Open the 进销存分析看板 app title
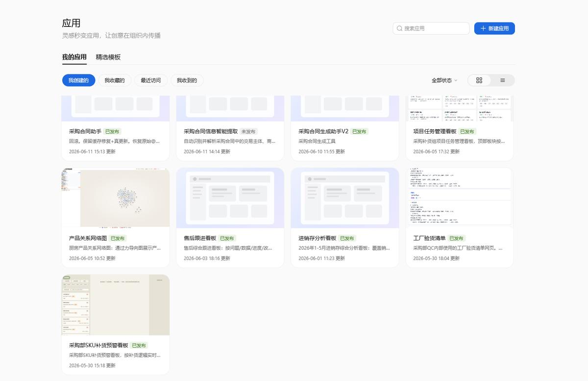Image resolution: width=588 pixels, height=381 pixels. tap(318, 238)
